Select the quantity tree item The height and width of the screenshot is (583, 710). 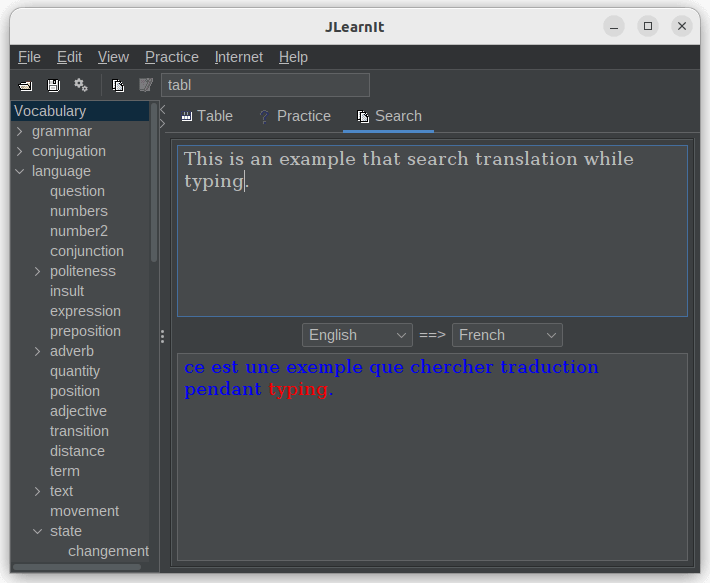click(x=75, y=371)
